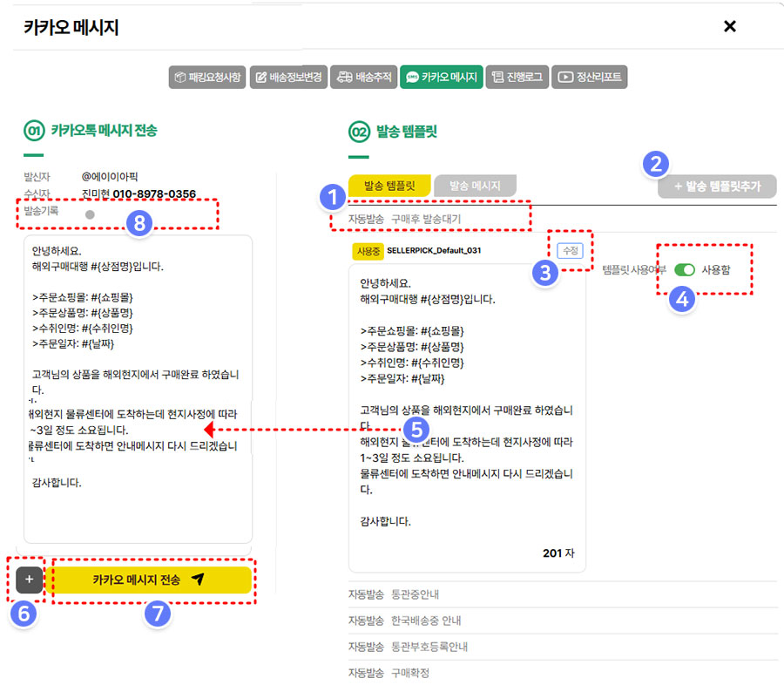Screen dimensions: 784x685
Task: Click the 발송 템플릿추가 button
Action: click(717, 187)
